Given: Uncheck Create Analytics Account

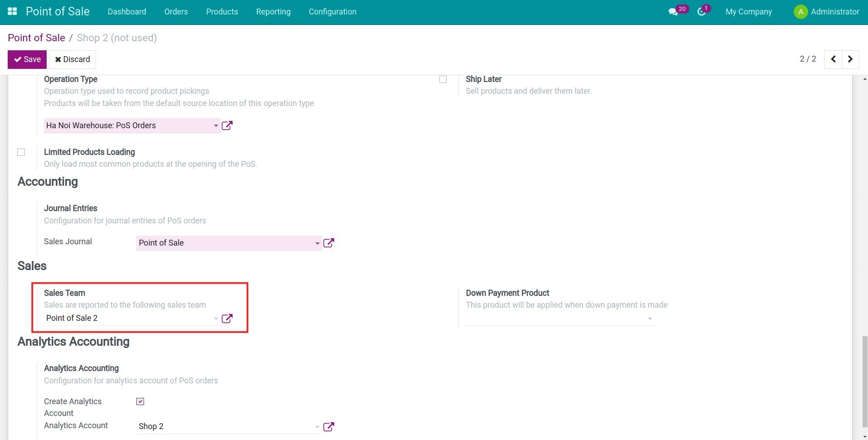Looking at the screenshot, I should click(140, 401).
